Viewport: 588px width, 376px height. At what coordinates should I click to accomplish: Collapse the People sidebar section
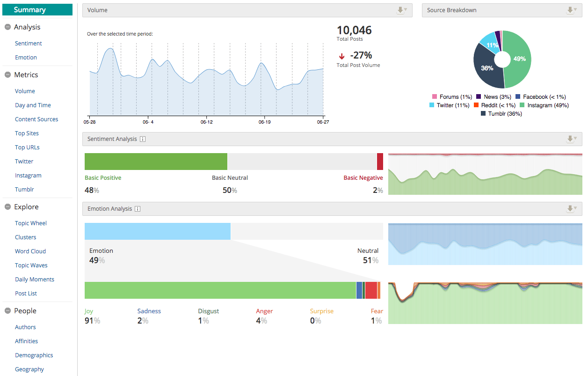point(7,311)
